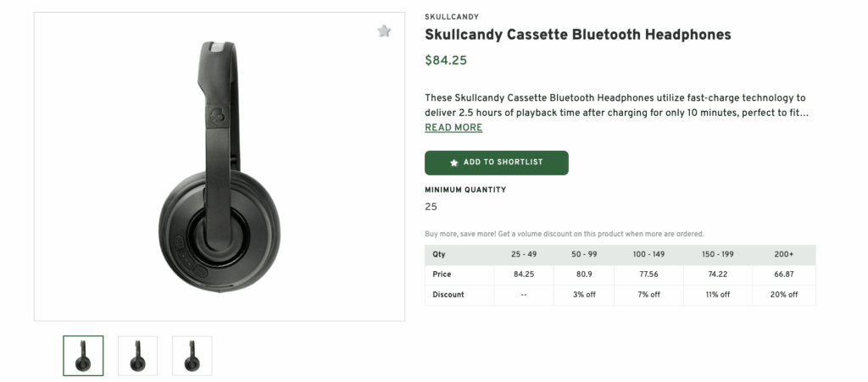Click the Skullcandy Cassette Bluetooth Headphones title
The width and height of the screenshot is (868, 382).
577,35
